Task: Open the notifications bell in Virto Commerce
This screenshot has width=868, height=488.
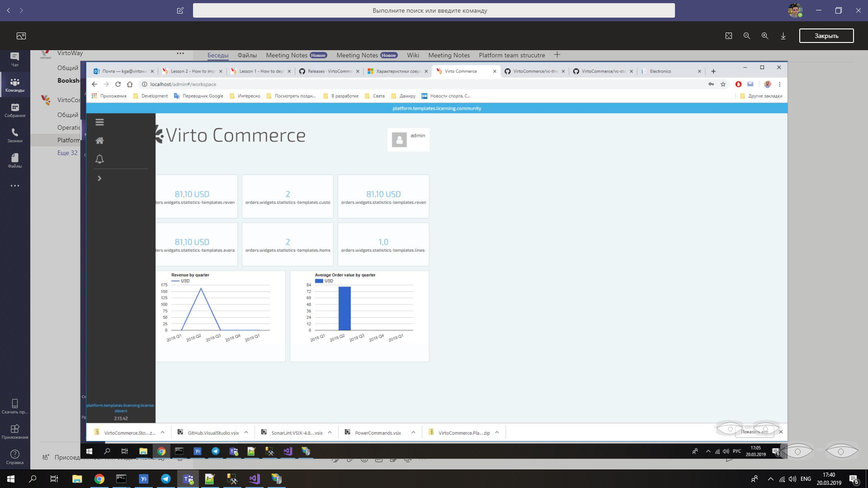Action: click(x=99, y=159)
